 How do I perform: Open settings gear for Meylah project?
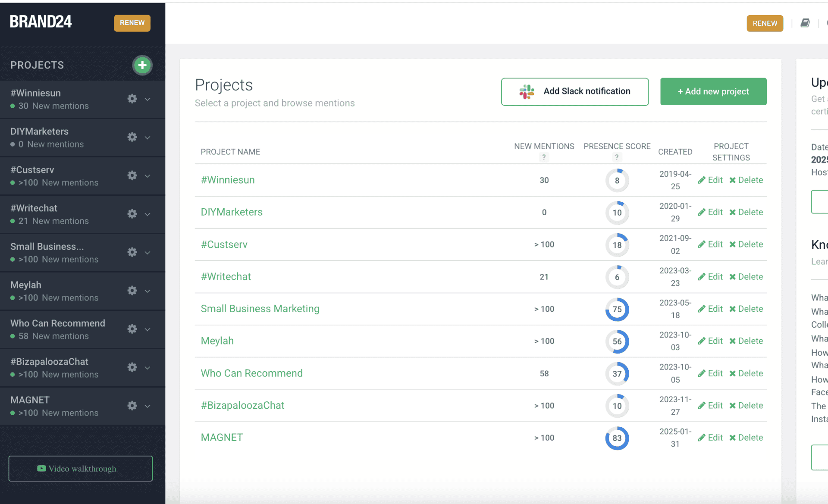(x=132, y=291)
